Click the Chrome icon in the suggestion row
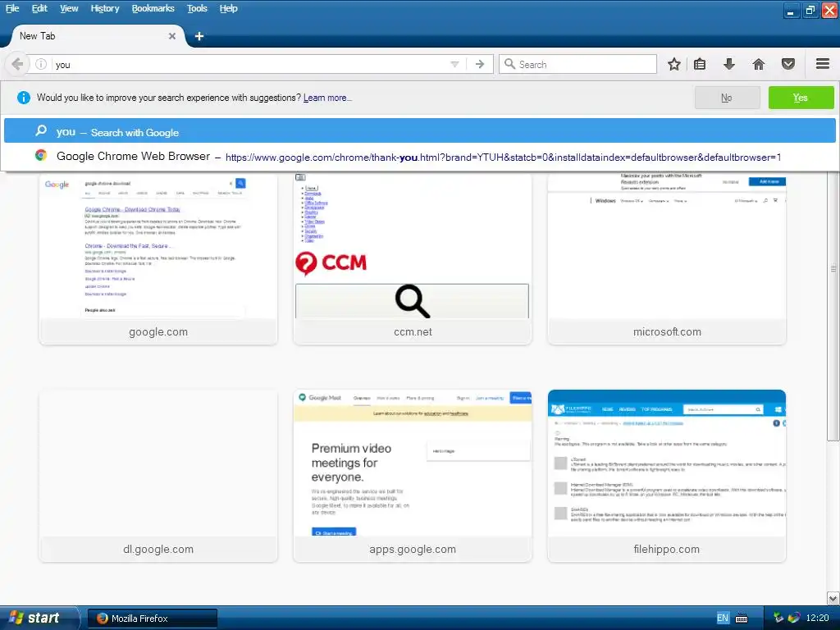The height and width of the screenshot is (630, 840). coord(41,155)
